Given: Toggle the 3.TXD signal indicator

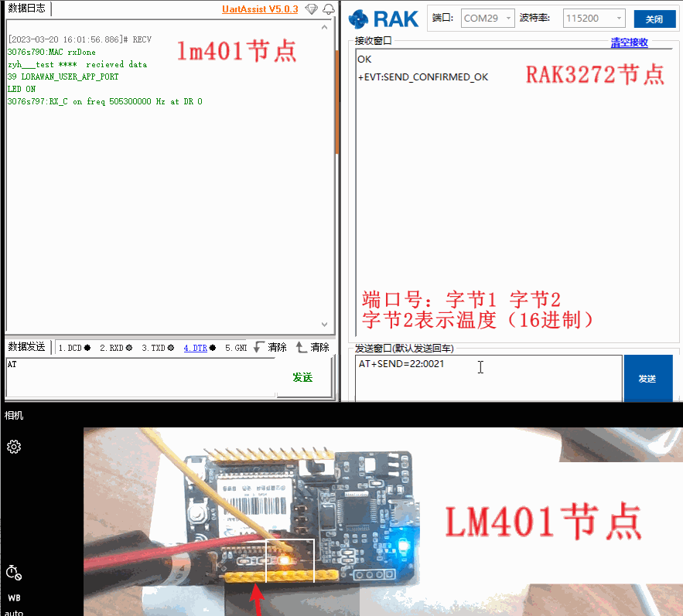Looking at the screenshot, I should (158, 348).
